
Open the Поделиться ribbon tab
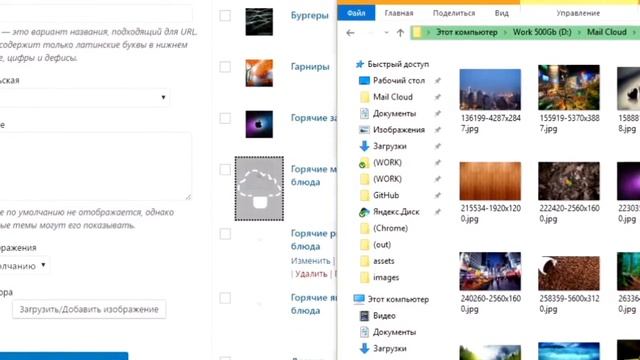tap(454, 13)
